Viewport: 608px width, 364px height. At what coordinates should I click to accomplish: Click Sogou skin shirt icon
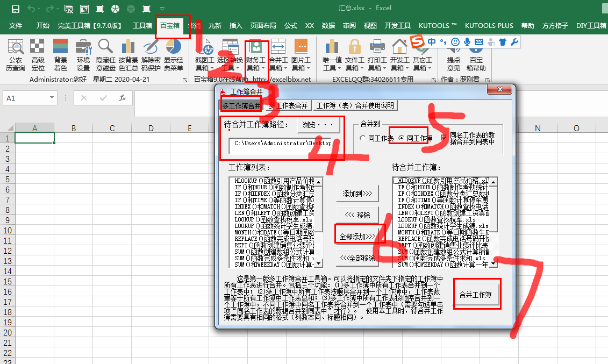[503, 42]
